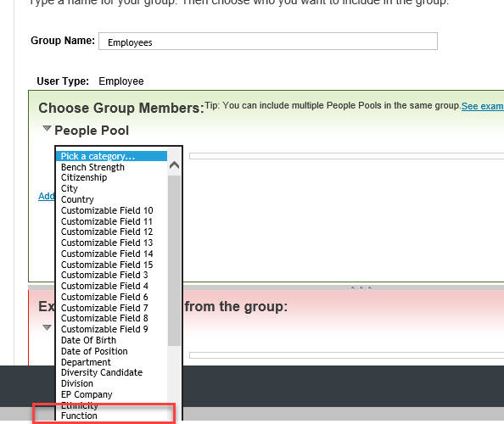Screen dimensions: 504x424
Task: Click the category list scrollbar thumb
Action: 174,260
